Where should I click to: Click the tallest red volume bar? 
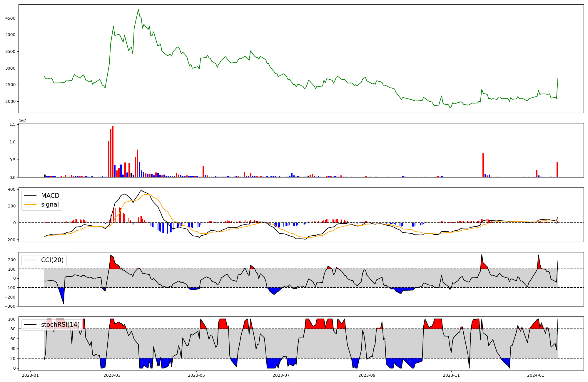(113, 151)
